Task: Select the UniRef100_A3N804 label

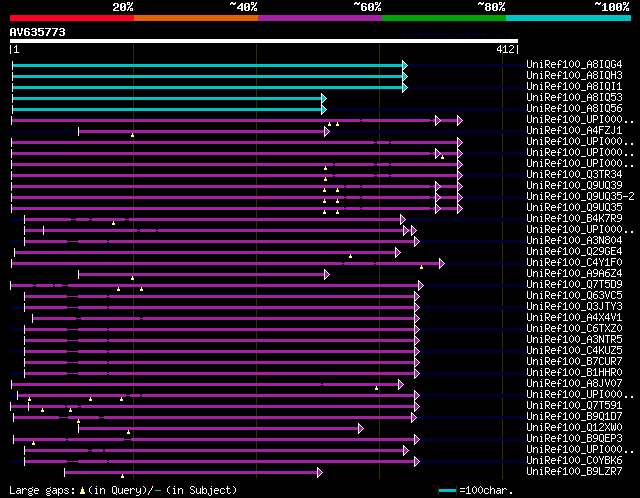Action: tap(574, 240)
